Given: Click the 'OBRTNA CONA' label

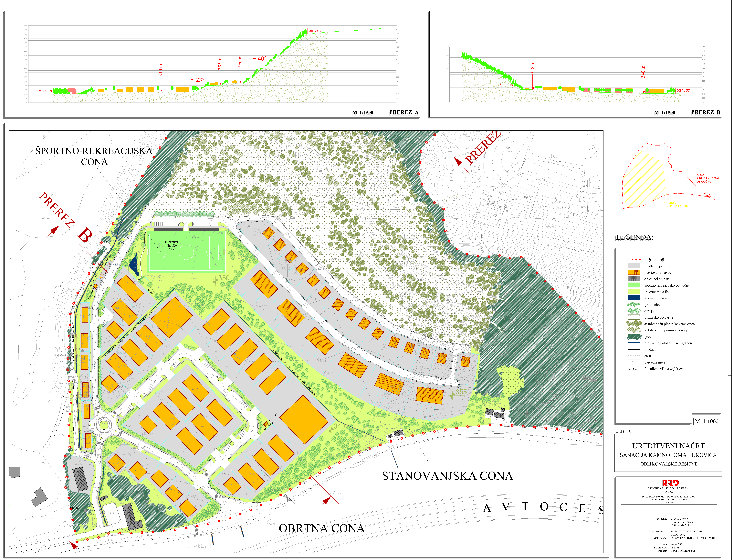Looking at the screenshot, I should tap(322, 528).
